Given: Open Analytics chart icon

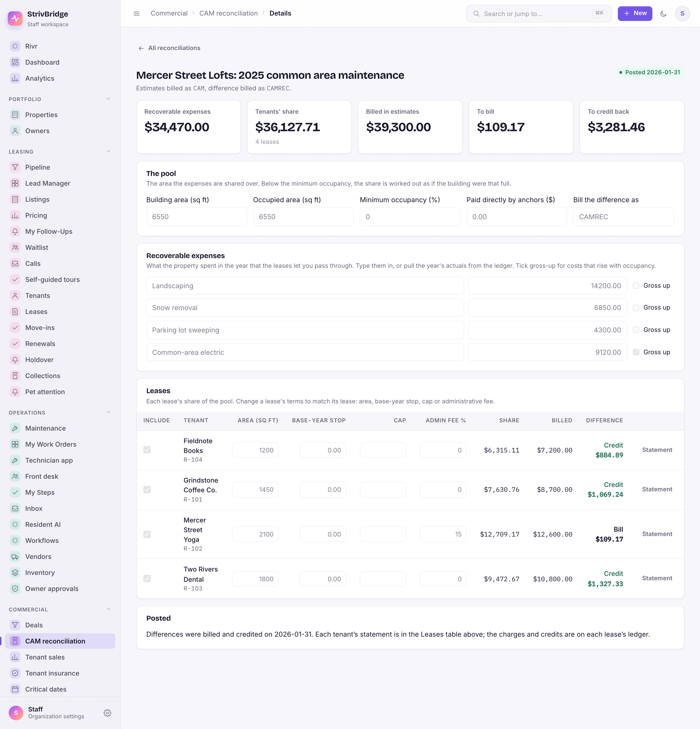Looking at the screenshot, I should [x=15, y=78].
